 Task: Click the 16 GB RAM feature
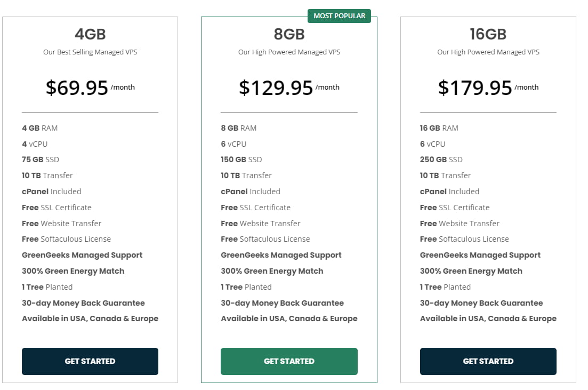coord(439,128)
